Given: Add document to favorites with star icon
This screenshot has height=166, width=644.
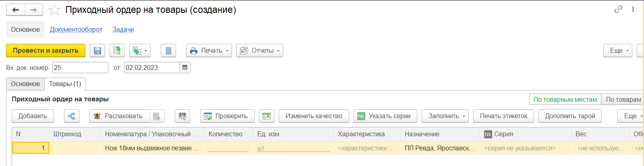Looking at the screenshot, I should click(54, 10).
